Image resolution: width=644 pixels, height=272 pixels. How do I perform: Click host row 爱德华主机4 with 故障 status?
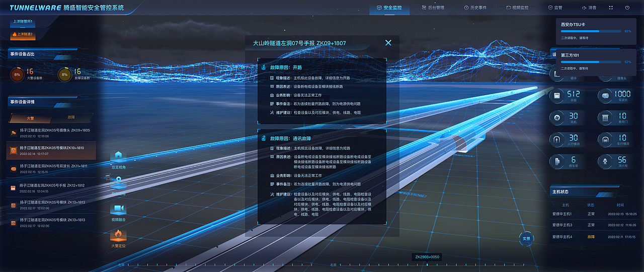(594, 237)
